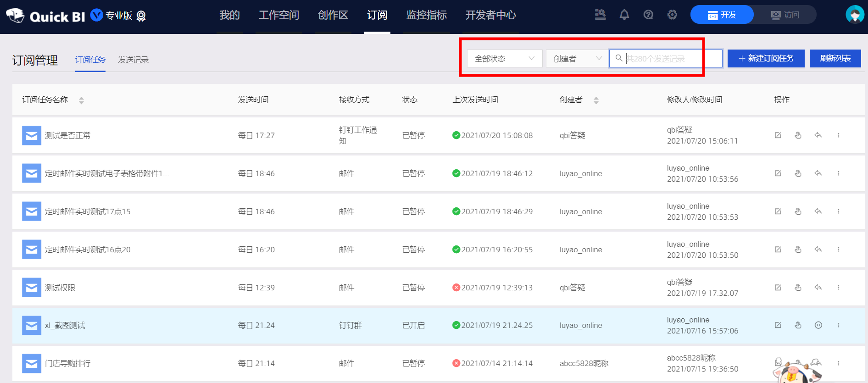Viewport: 868px width, 383px height.
Task: Sort by 订阅任务名称 column
Action: [x=81, y=100]
